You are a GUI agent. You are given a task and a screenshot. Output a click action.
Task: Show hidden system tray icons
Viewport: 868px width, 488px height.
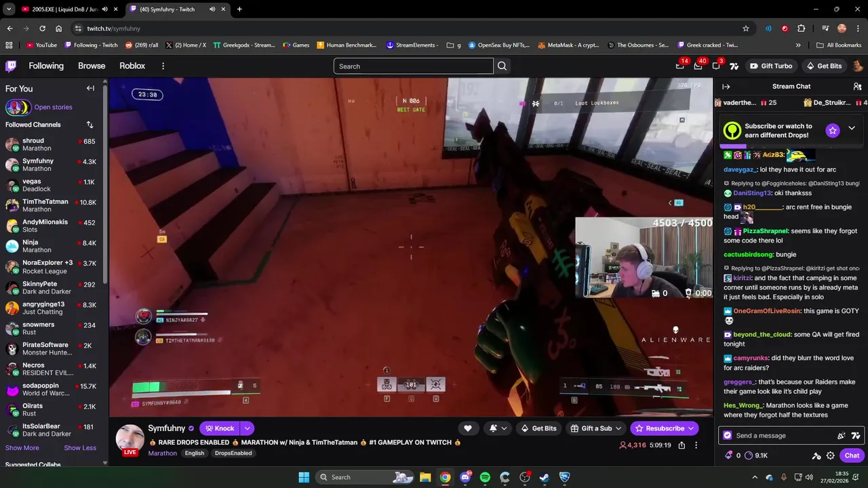[754, 477]
